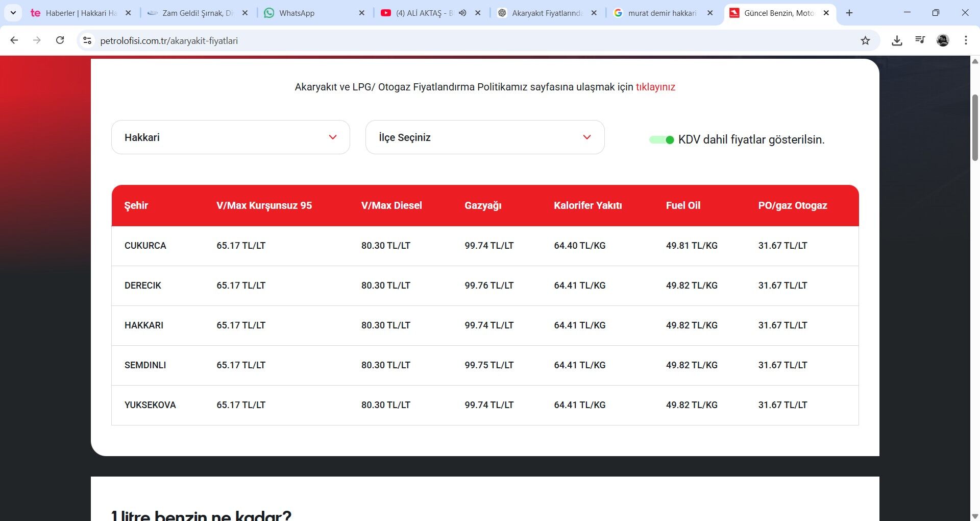Toggle KDV dahil fiyatlar switch
This screenshot has height=521, width=980.
(x=661, y=140)
